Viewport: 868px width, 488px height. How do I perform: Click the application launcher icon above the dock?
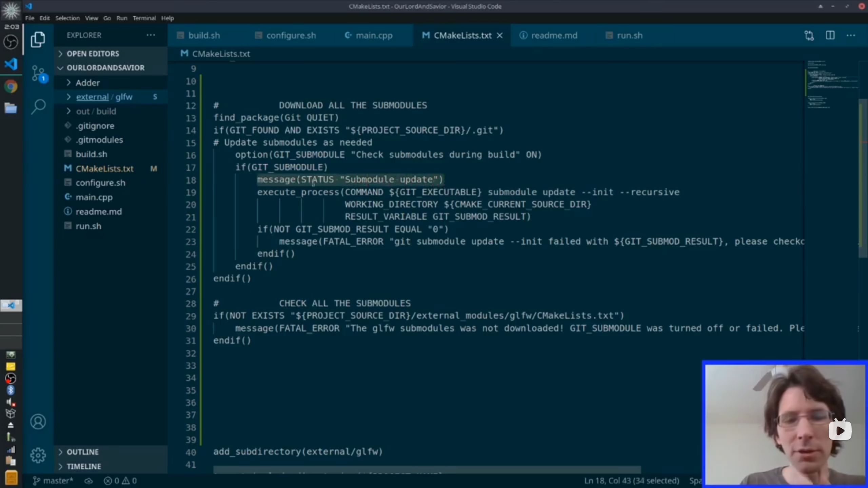pos(11,10)
